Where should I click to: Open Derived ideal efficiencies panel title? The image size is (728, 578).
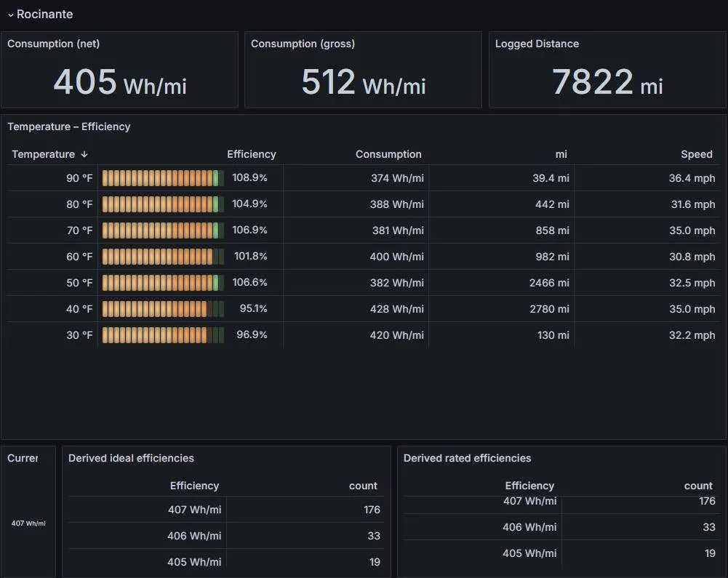pos(131,458)
